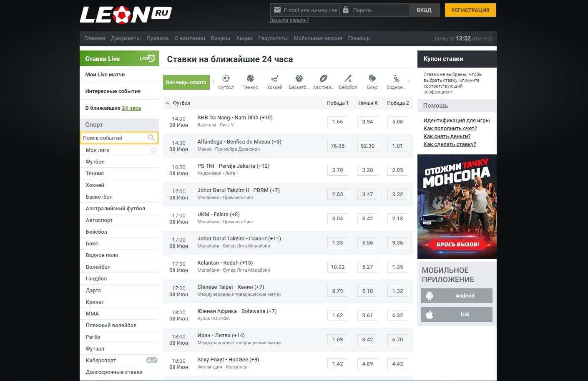Focus the Пароль password field
Viewport: 588px width, 381px height.
click(x=374, y=10)
